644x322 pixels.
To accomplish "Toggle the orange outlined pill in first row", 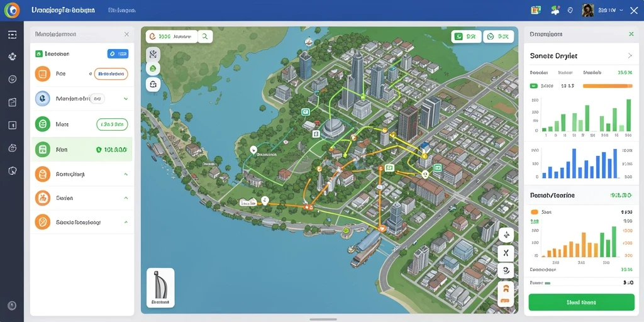I will point(111,74).
